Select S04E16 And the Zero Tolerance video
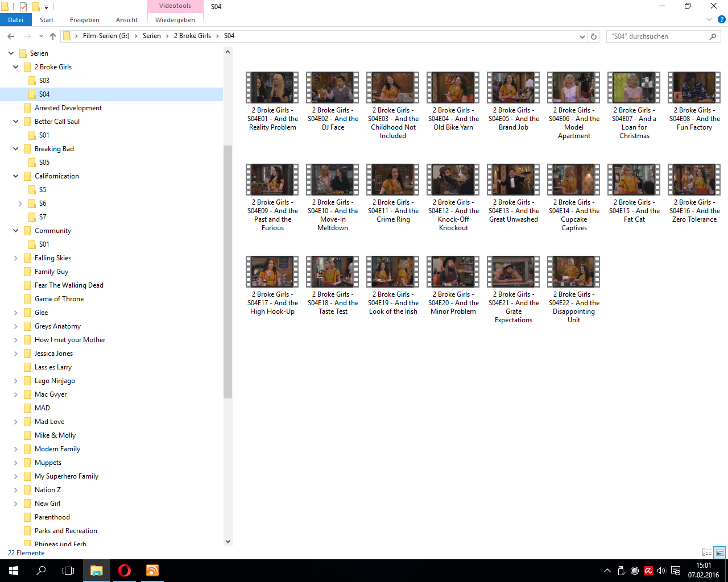Image resolution: width=728 pixels, height=582 pixels. pos(694,193)
